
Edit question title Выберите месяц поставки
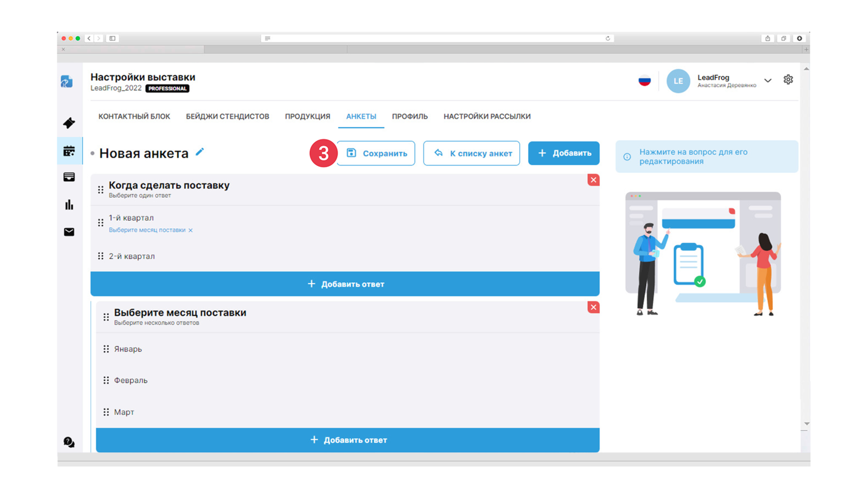pos(180,313)
